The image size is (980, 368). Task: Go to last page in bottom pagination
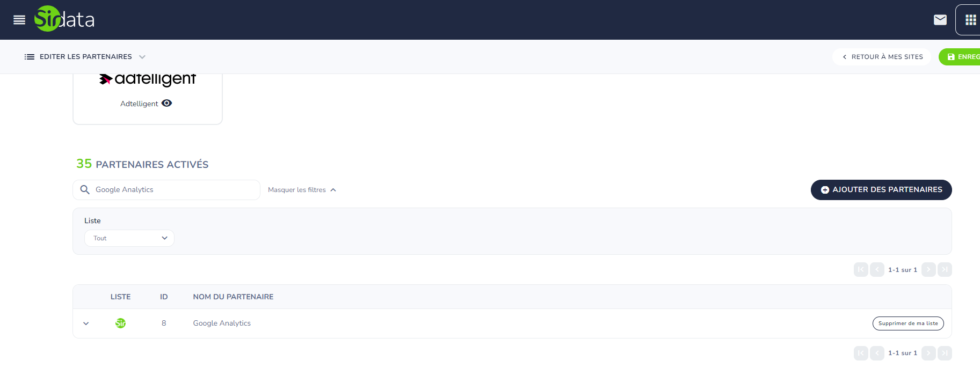tap(945, 353)
